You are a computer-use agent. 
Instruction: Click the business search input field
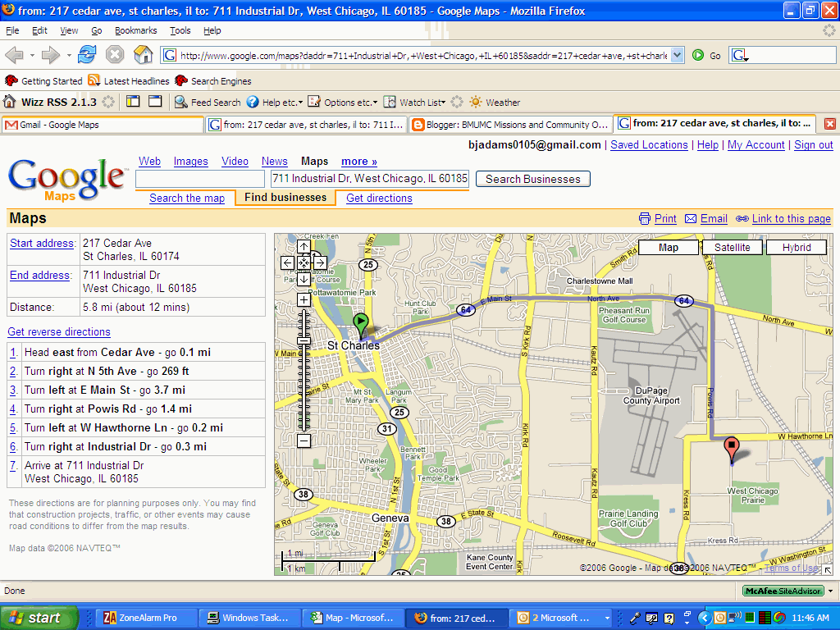point(200,179)
